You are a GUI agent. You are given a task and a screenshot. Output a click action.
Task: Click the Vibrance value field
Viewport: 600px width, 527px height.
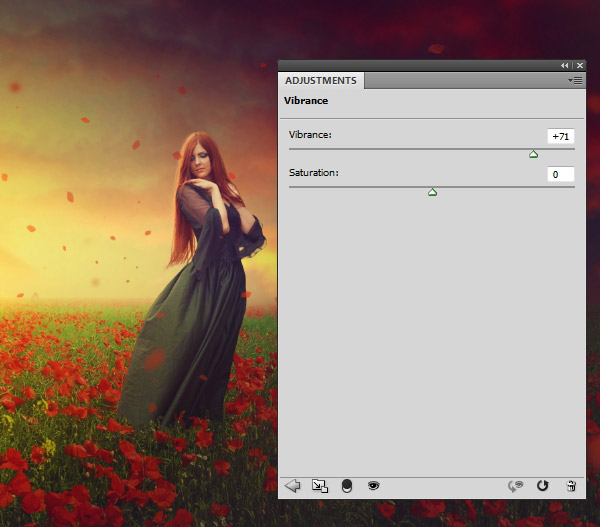click(x=560, y=136)
